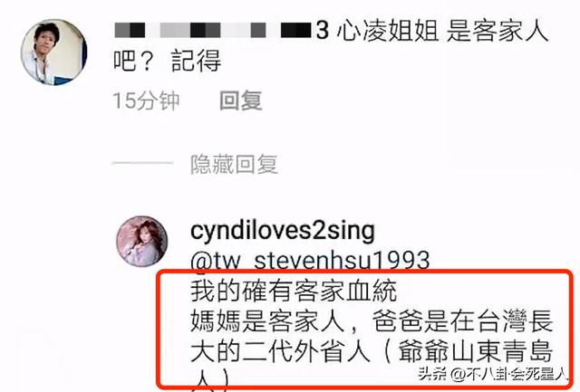Tap the pixelated username ending in 3

[221, 30]
